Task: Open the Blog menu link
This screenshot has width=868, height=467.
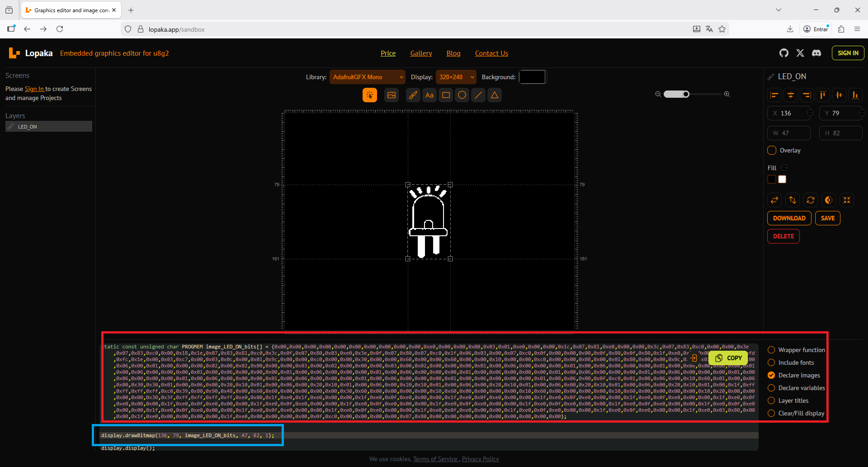Action: (453, 53)
